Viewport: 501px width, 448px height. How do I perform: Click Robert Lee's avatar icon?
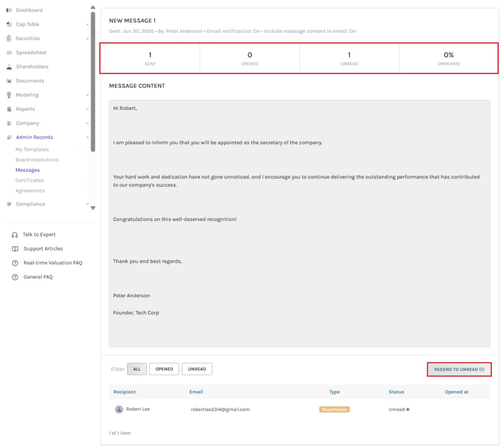(x=119, y=409)
